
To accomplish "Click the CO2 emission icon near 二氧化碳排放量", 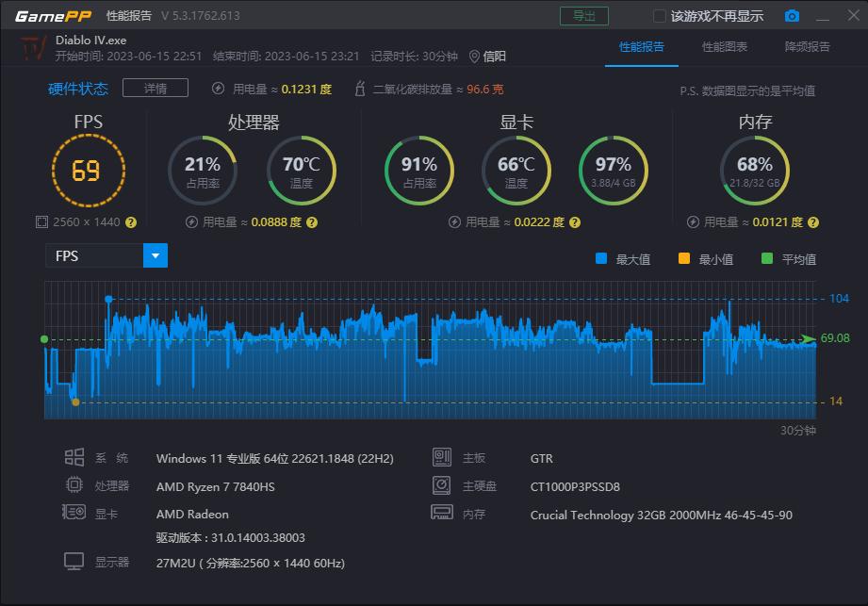I will [359, 90].
